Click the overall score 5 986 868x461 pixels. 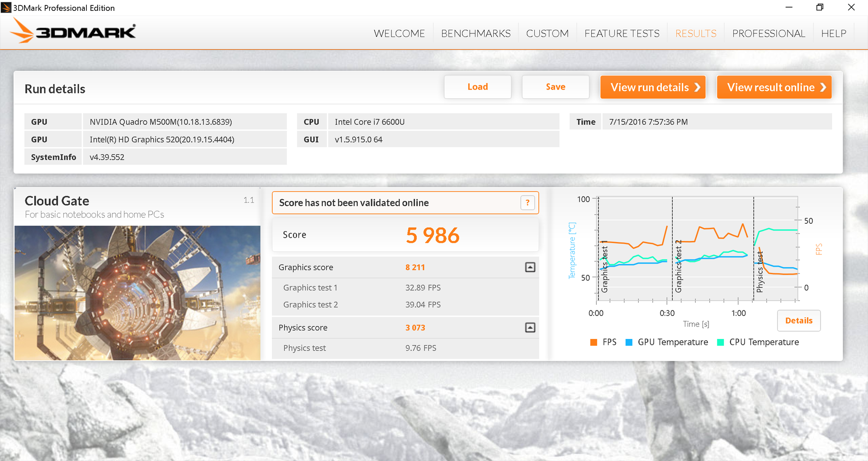pos(433,235)
